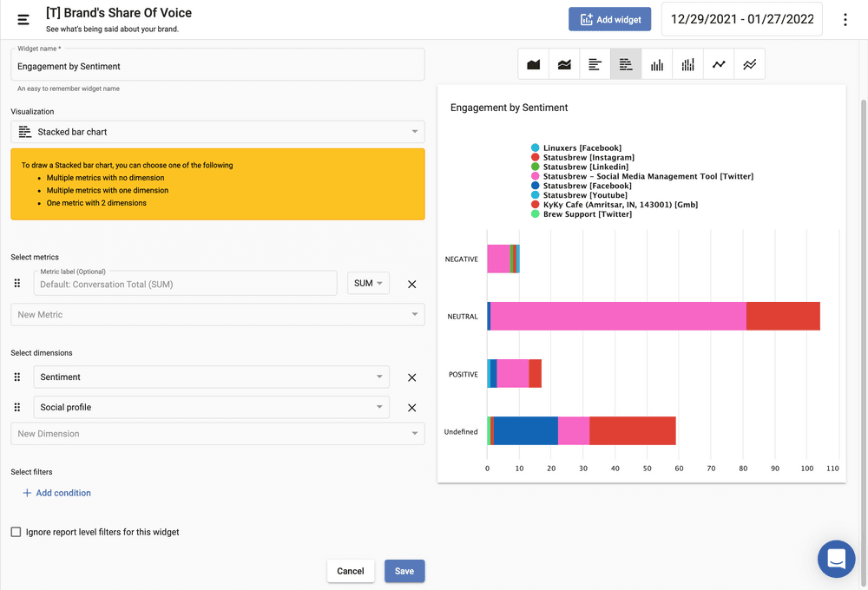
Task: Select the multi-line chart icon
Action: click(749, 64)
